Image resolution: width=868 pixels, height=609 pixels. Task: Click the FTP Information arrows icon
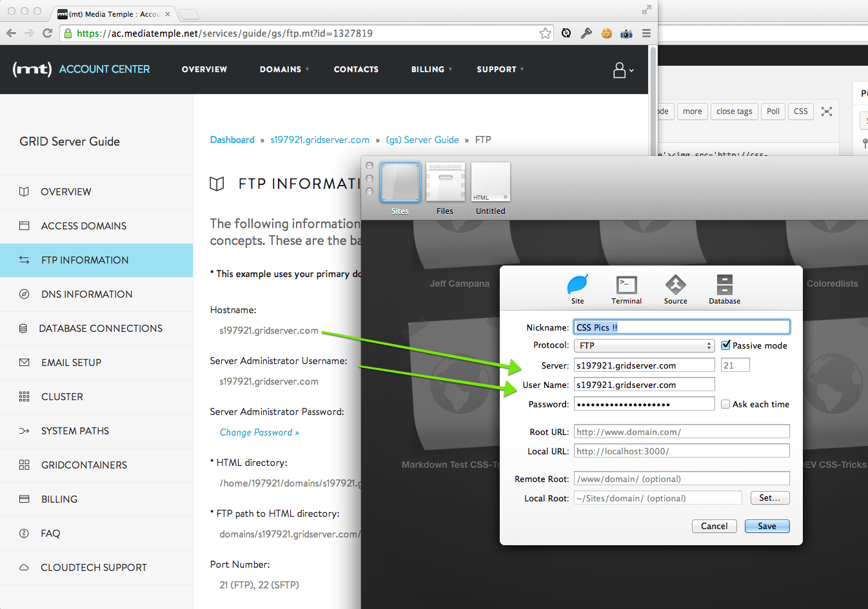(x=25, y=260)
